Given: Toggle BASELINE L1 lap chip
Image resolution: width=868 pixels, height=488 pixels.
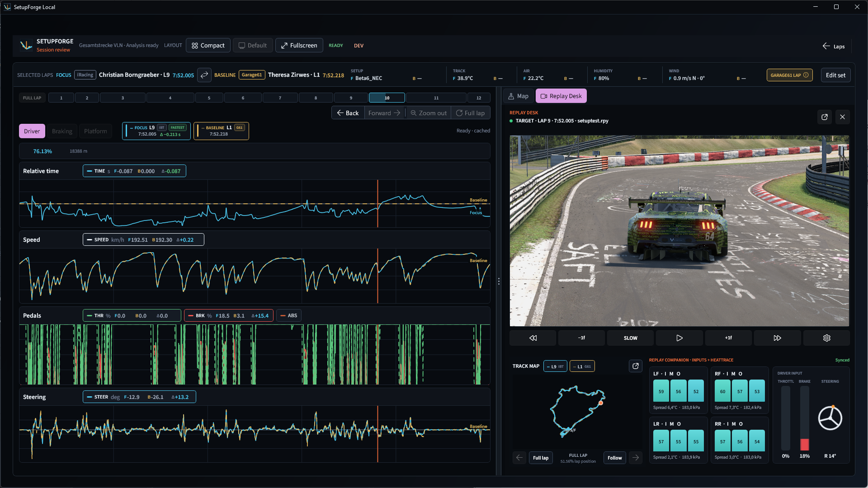Looking at the screenshot, I should coord(221,131).
